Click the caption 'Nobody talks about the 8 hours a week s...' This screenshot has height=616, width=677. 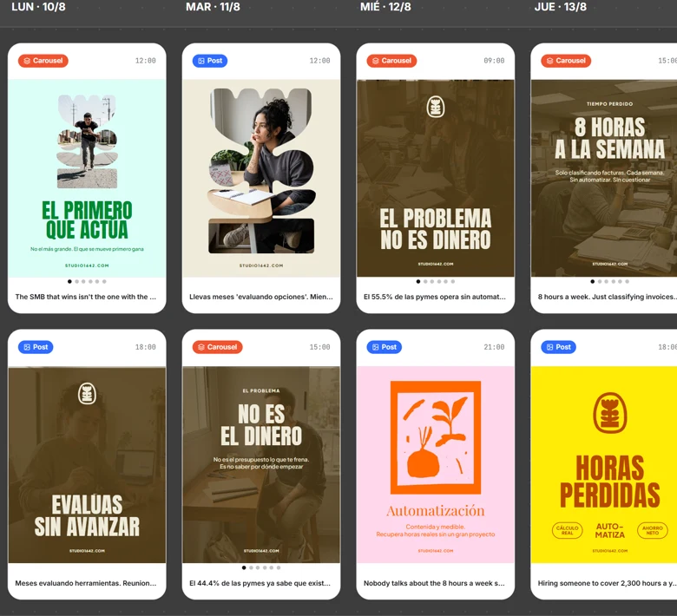coord(434,583)
